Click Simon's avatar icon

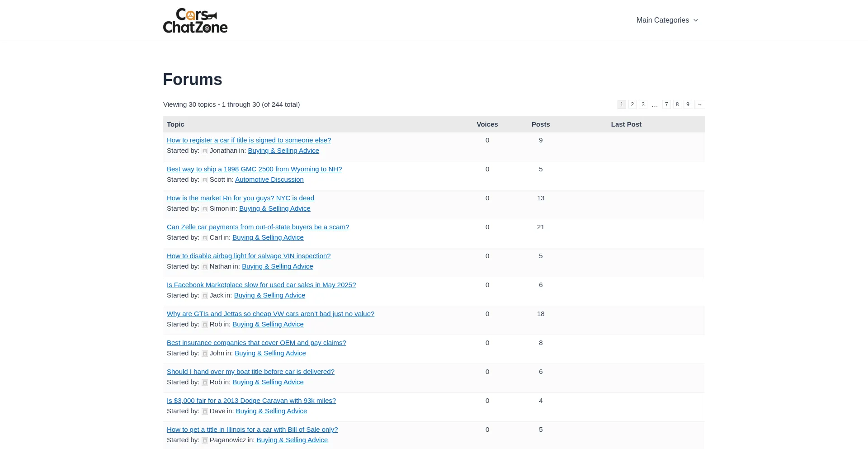pos(205,209)
